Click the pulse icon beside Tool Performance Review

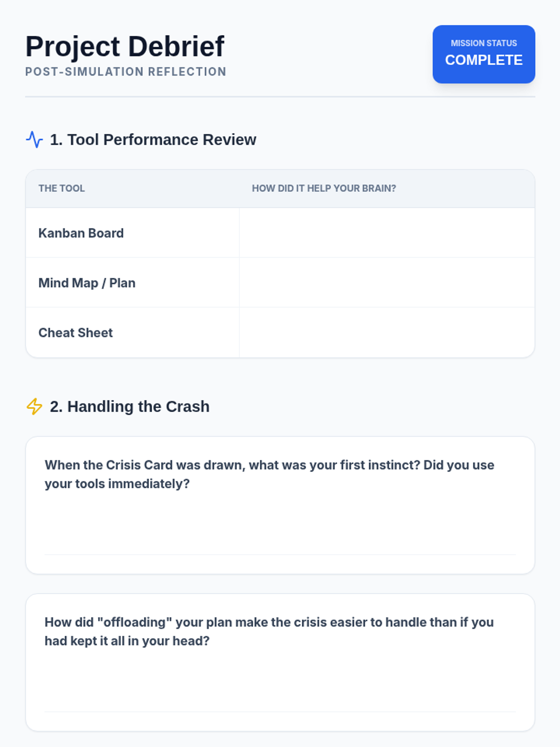click(34, 140)
